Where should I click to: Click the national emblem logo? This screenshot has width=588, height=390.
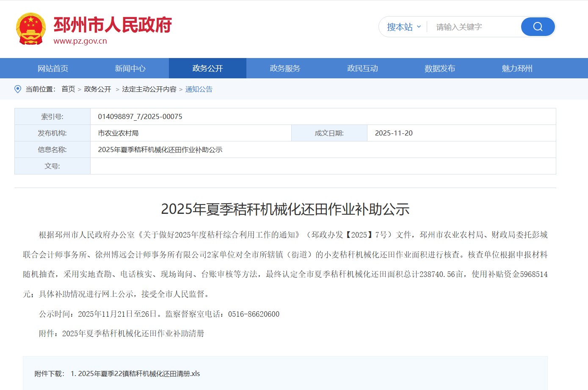pos(30,29)
